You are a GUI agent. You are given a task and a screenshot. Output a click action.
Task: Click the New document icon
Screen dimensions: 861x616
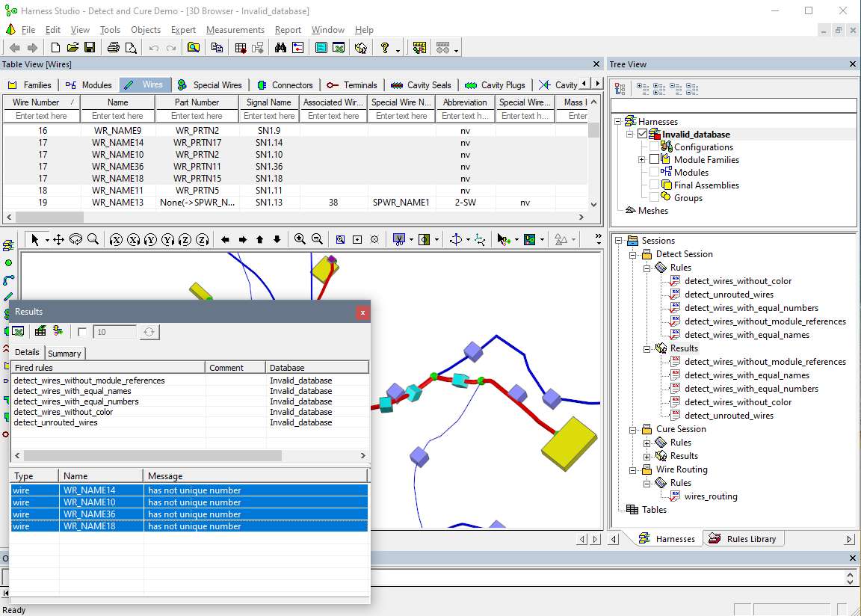coord(55,48)
